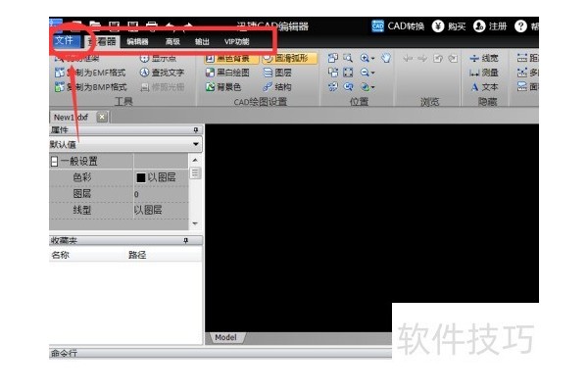Viewport: 588px width, 392px height.
Task: Select the pan hand tool
Action: click(x=386, y=58)
